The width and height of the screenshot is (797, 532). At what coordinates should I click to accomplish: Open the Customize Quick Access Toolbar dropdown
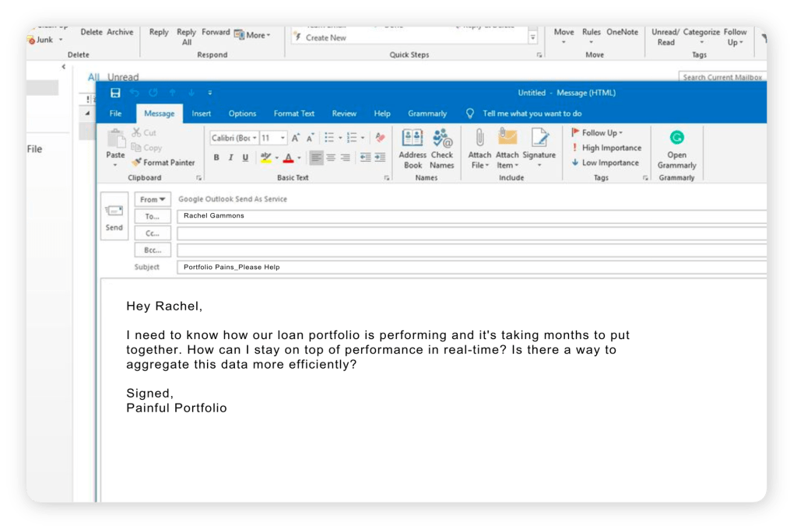click(210, 93)
